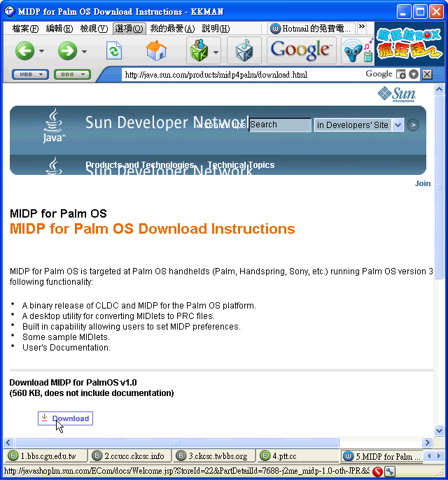Click the Java coffee cup logo
This screenshot has width=448, height=480.
point(54,125)
